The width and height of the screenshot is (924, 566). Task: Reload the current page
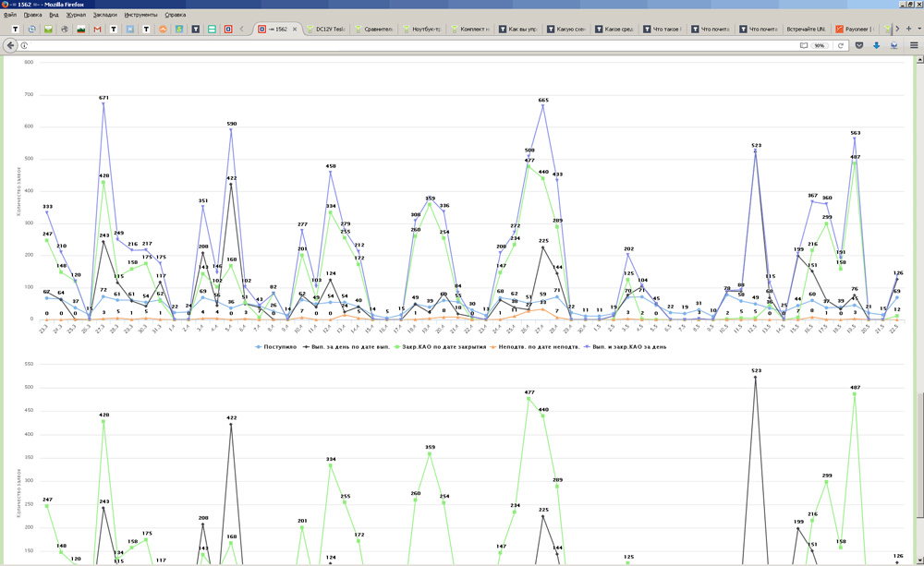(840, 45)
